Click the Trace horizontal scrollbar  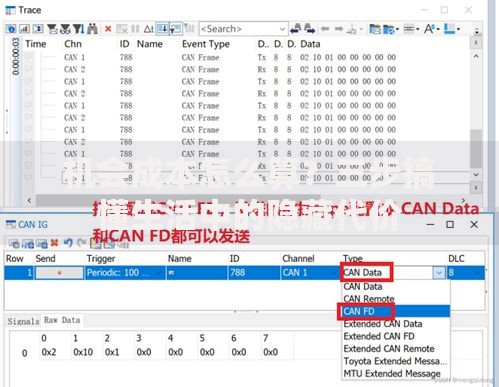click(x=178, y=200)
